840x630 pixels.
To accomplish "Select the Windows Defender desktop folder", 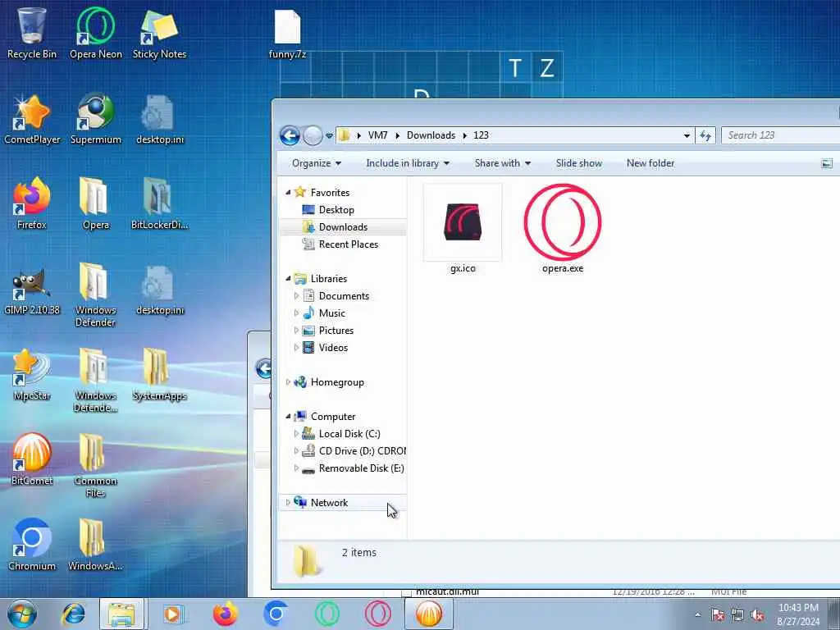I will point(95,295).
